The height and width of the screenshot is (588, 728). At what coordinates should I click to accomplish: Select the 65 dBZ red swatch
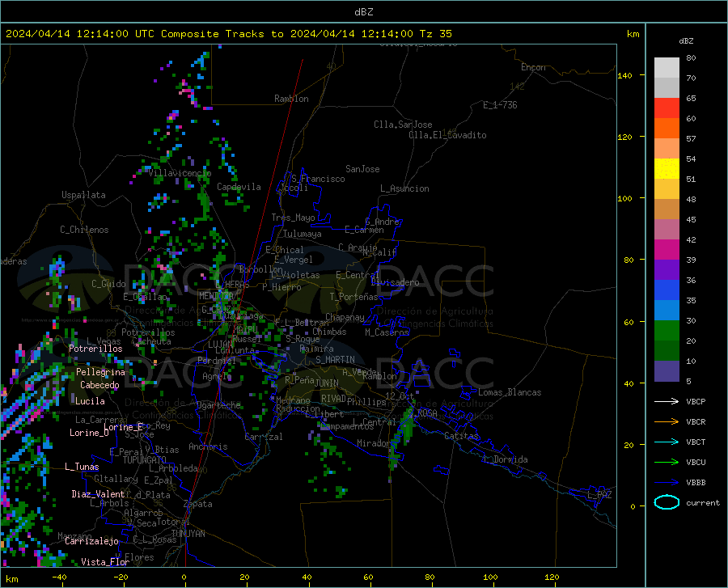[x=667, y=108]
